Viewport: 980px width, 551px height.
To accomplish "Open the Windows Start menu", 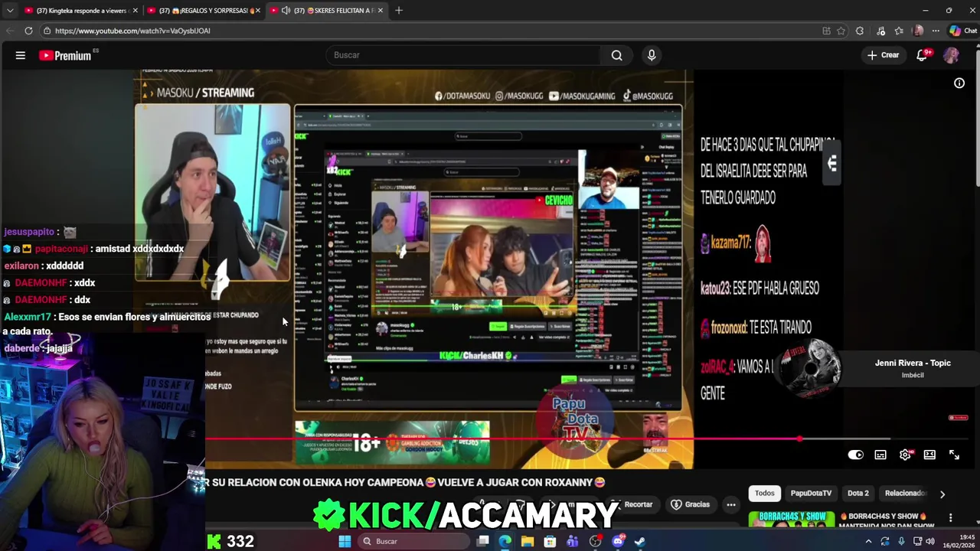I will pos(345,541).
